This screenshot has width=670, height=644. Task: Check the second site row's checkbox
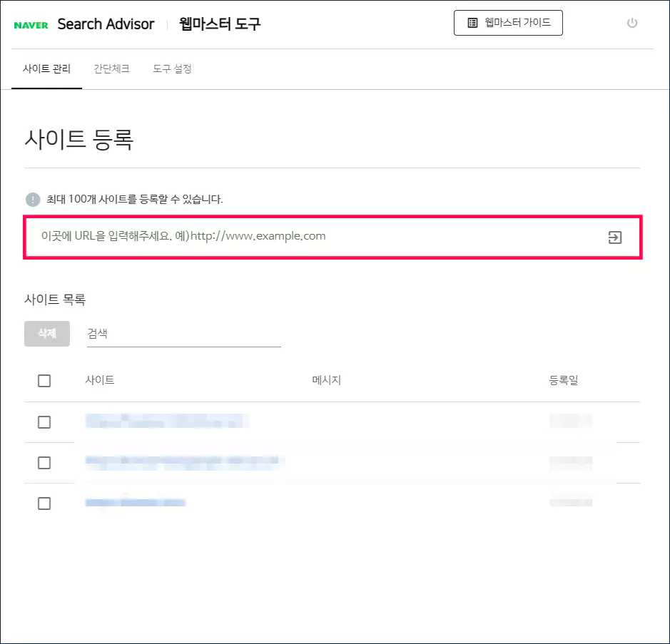[x=44, y=462]
